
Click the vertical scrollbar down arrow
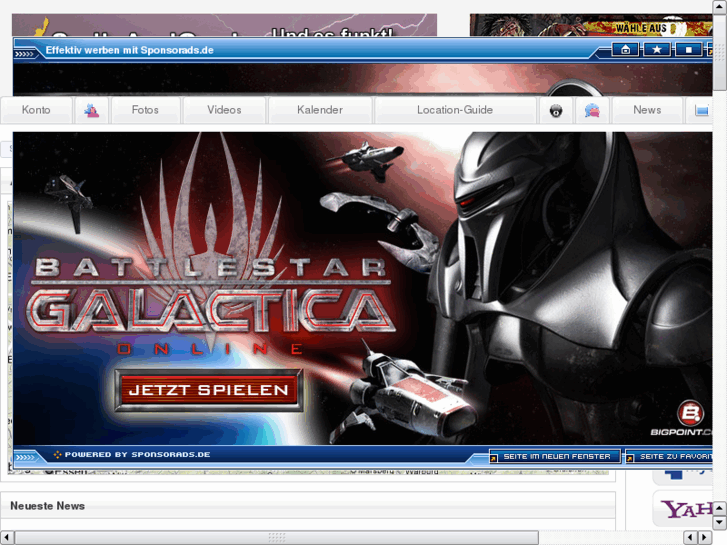[720, 522]
